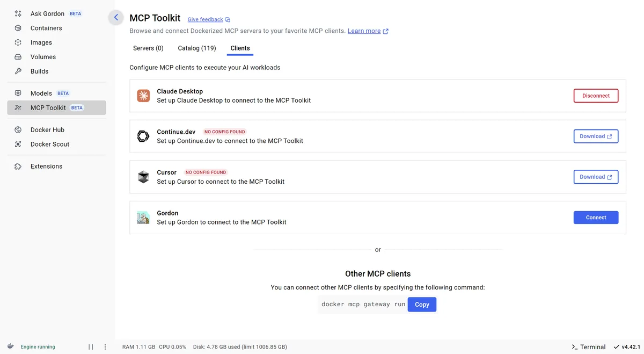
Task: Open Docker Scout from the sidebar
Action: click(x=56, y=145)
